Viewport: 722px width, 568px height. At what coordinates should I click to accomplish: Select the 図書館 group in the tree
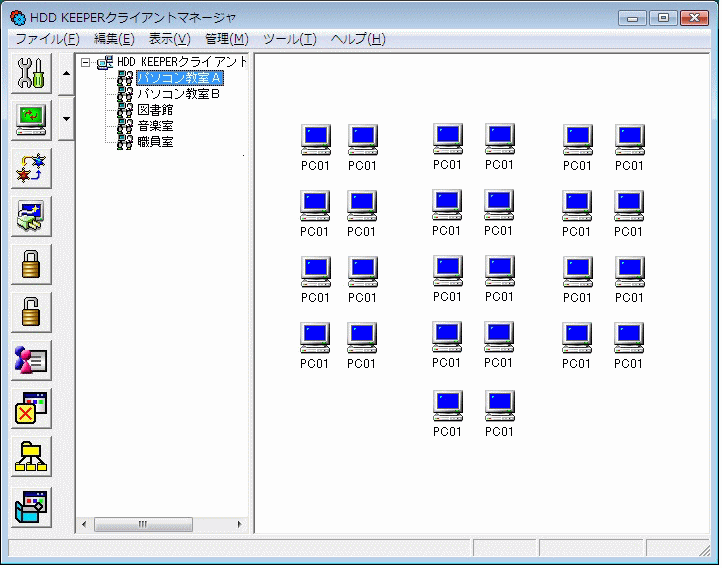pyautogui.click(x=155, y=110)
